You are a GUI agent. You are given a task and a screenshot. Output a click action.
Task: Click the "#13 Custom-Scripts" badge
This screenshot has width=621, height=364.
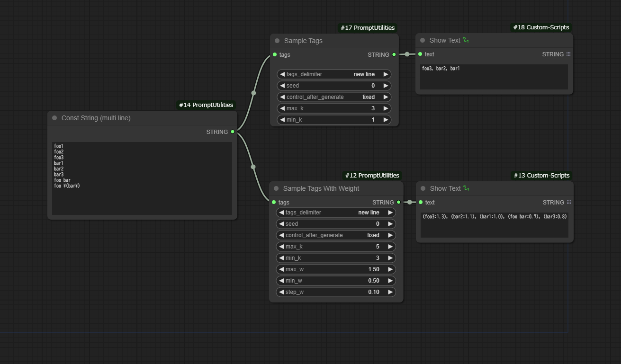pos(542,176)
